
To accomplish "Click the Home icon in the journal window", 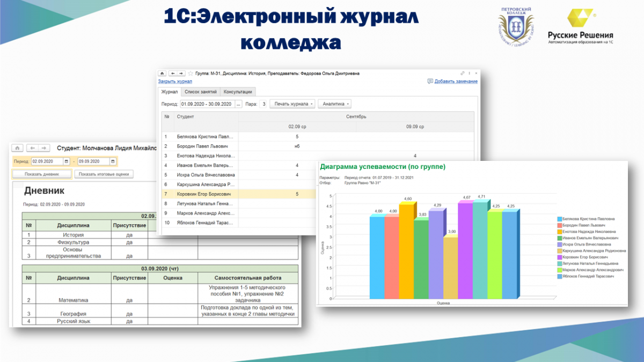I will point(162,73).
